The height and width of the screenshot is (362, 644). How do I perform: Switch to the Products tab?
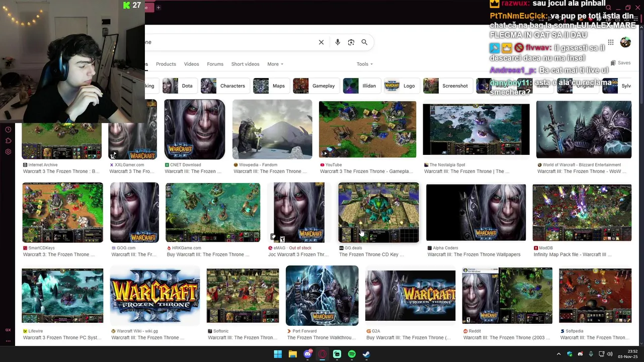coord(166,64)
